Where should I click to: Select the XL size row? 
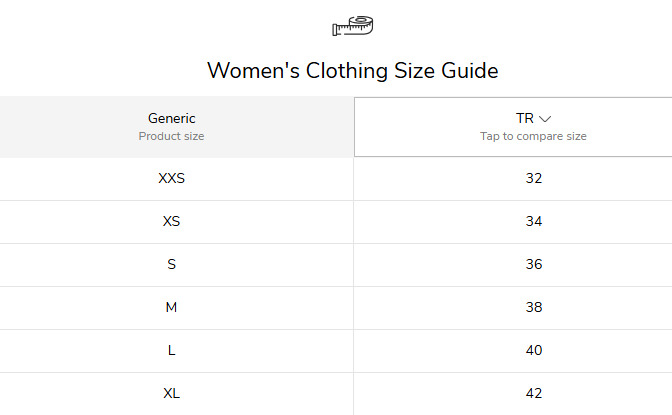pyautogui.click(x=336, y=394)
